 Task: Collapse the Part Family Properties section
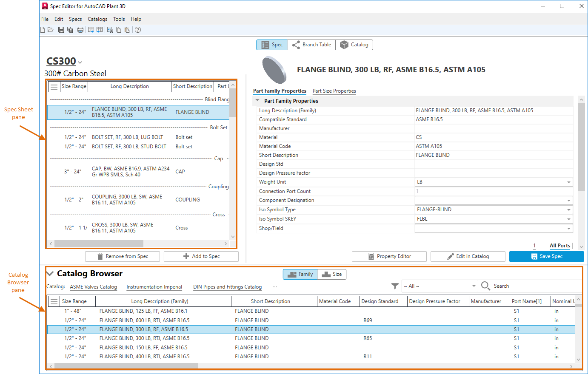tap(257, 101)
